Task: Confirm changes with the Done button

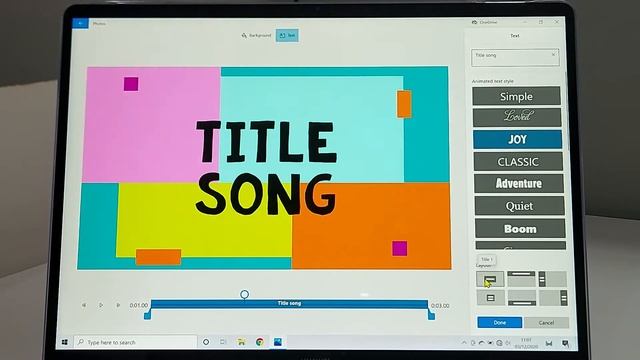Action: [500, 322]
